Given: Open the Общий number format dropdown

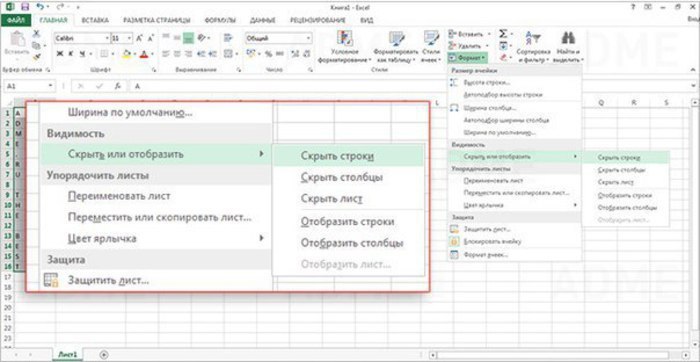Looking at the screenshot, I should point(308,38).
